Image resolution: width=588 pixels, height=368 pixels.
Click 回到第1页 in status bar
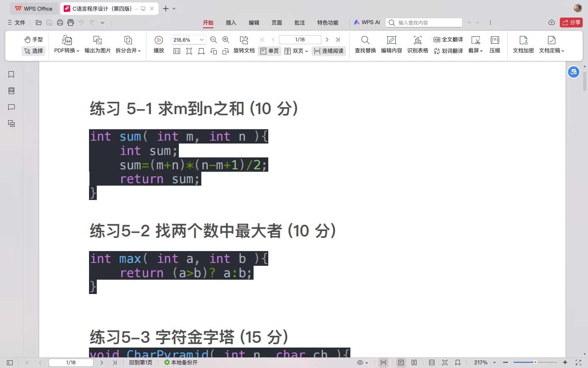click(141, 363)
